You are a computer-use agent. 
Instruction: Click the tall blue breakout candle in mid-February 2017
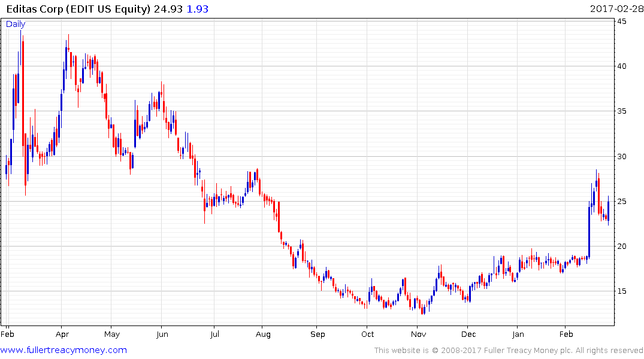(x=589, y=232)
